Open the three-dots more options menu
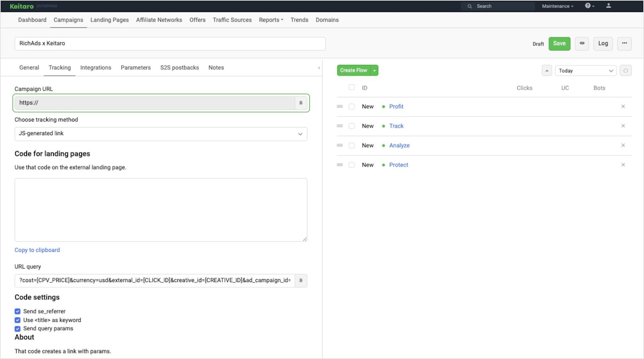Image resolution: width=644 pixels, height=359 pixels. [x=624, y=43]
